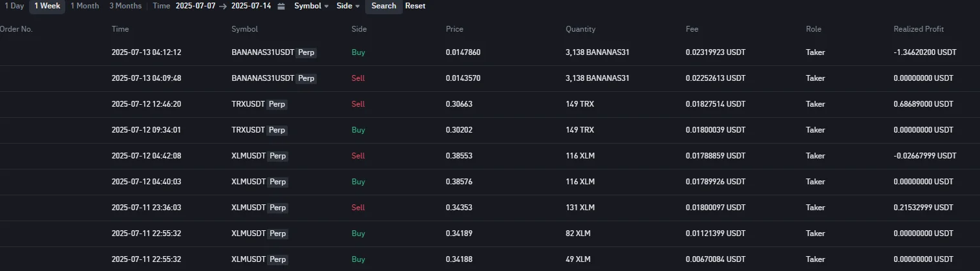Click the Fee column header

[x=692, y=29]
